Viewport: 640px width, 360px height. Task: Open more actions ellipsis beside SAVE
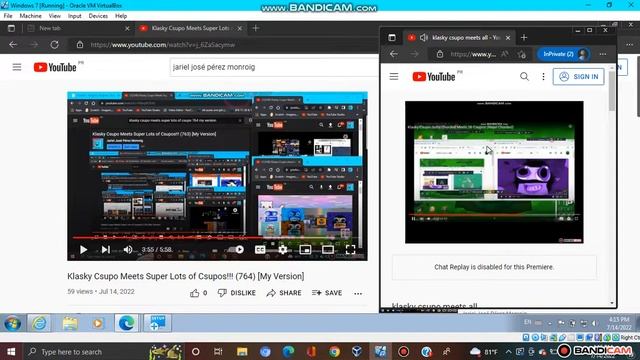pyautogui.click(x=358, y=293)
